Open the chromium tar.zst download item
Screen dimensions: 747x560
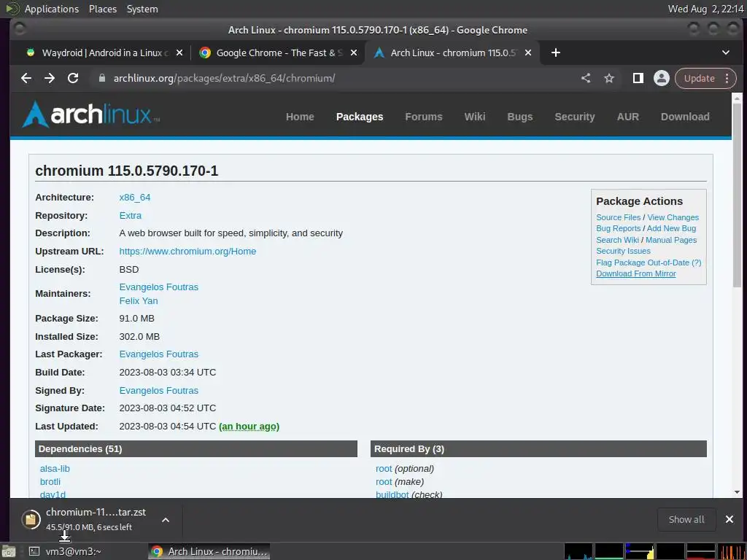[x=96, y=519]
